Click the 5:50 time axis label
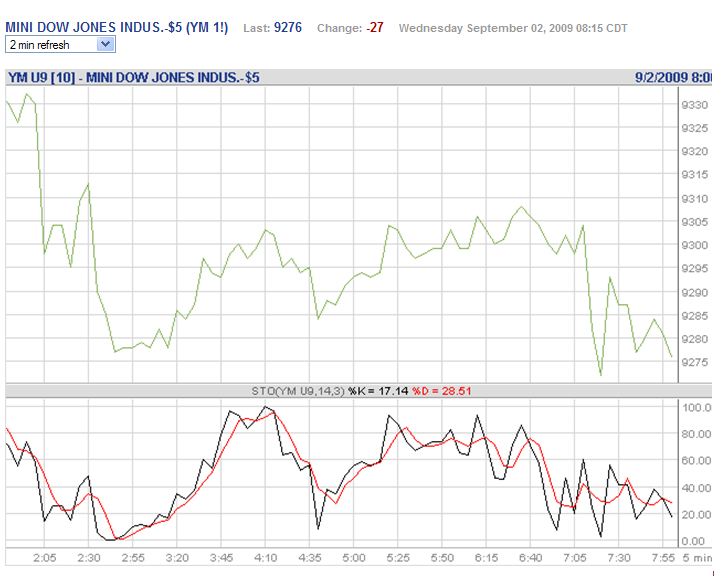 pos(442,558)
